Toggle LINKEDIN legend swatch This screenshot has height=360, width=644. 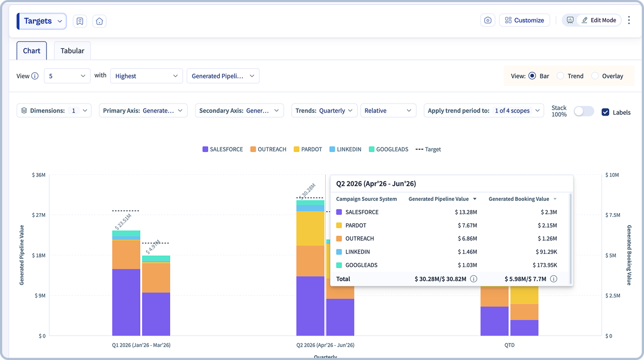pyautogui.click(x=332, y=149)
